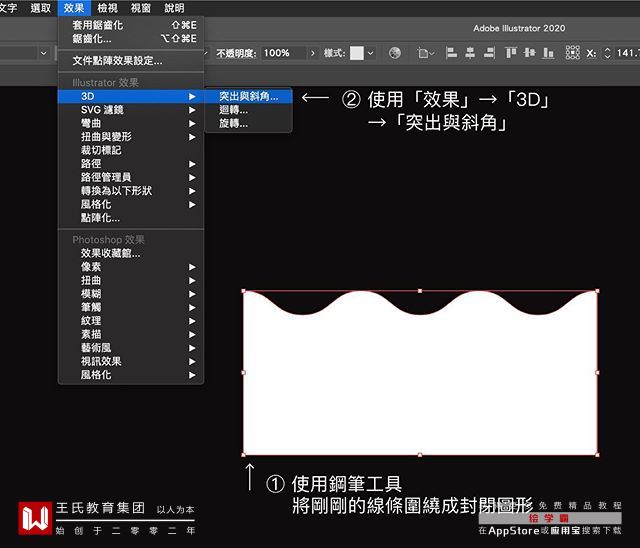This screenshot has height=548, width=640.
Task: Expand the 路徑管理員 submenu
Action: click(x=131, y=177)
